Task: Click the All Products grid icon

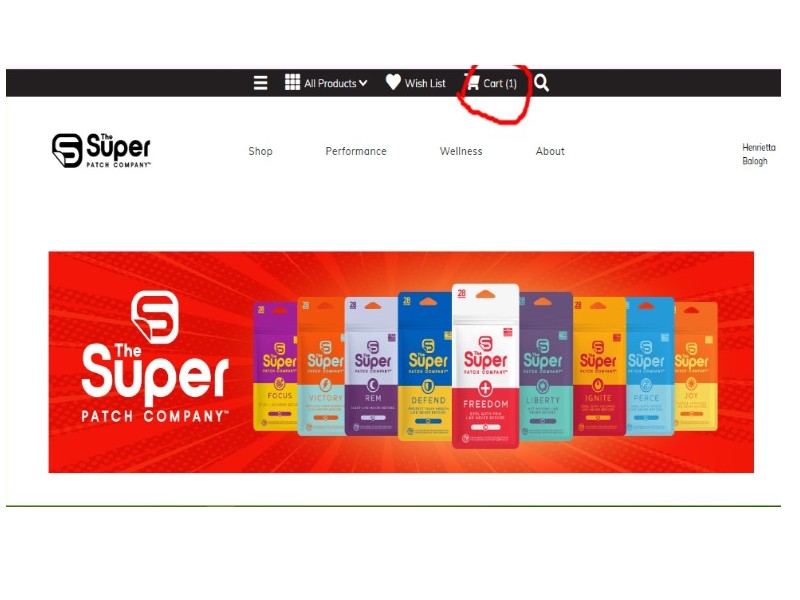Action: [292, 82]
